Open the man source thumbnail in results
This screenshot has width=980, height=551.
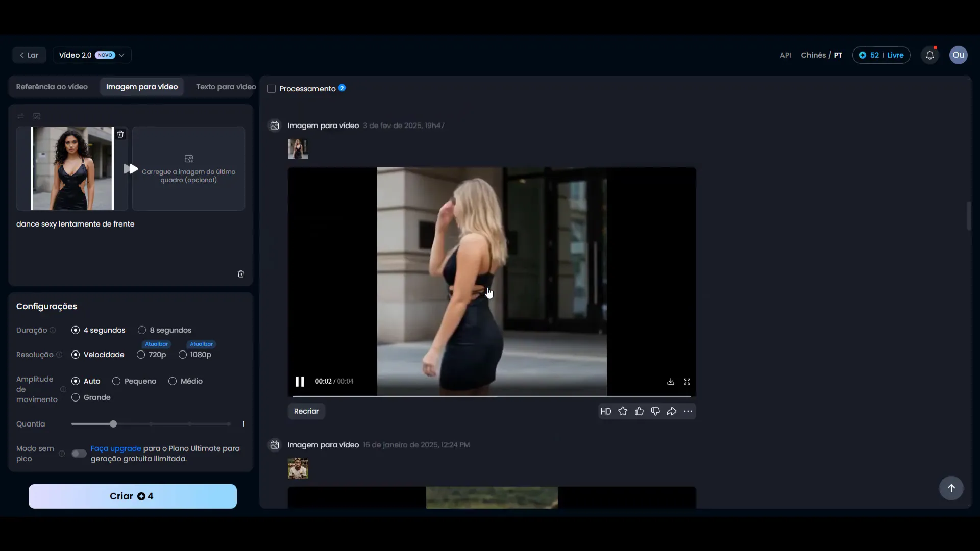tap(298, 468)
